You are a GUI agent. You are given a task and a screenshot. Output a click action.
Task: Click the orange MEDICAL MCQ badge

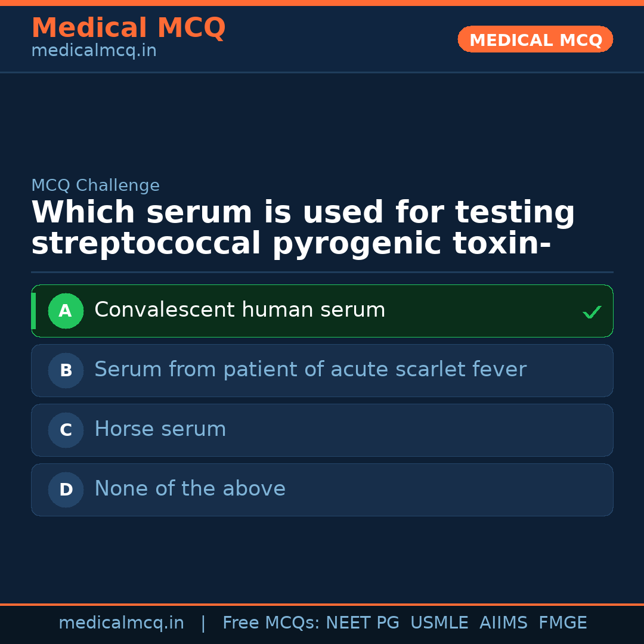coord(535,39)
